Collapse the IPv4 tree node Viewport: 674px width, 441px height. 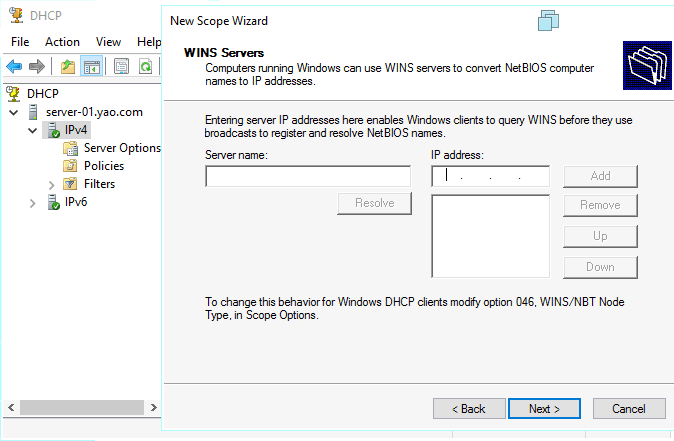click(x=33, y=130)
